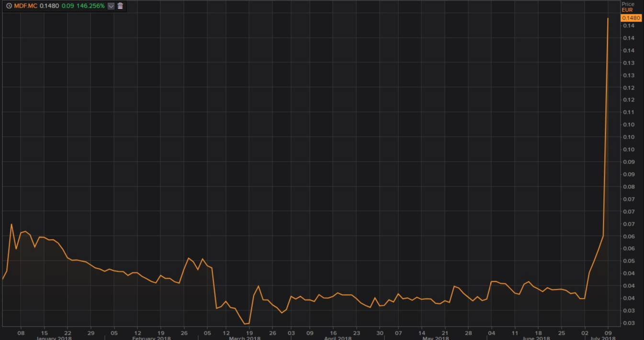Click the January 2018 month label
644x340 pixels.
click(x=54, y=338)
